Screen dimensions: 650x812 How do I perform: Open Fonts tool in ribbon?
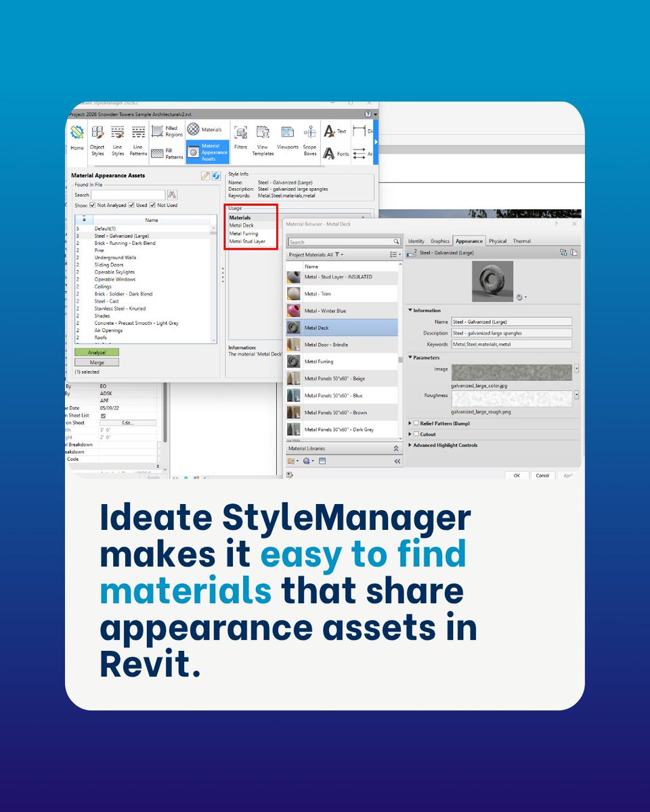click(x=336, y=154)
